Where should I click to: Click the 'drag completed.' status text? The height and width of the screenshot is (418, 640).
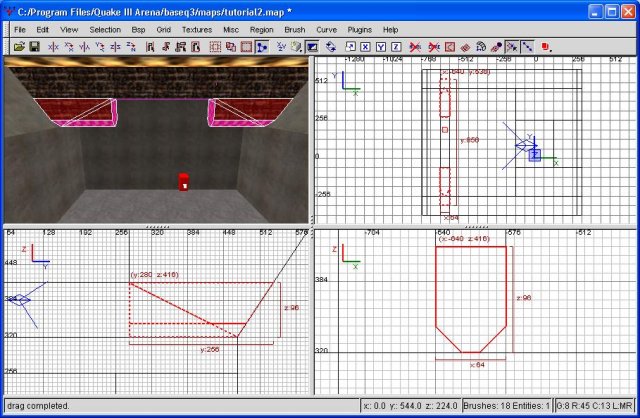38,406
